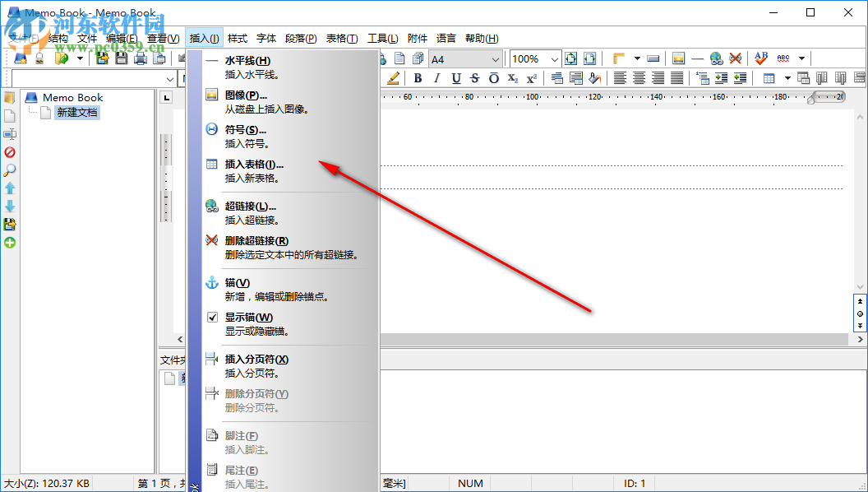
Task: Click the red prohibition delete icon in sidebar
Action: pyautogui.click(x=10, y=152)
